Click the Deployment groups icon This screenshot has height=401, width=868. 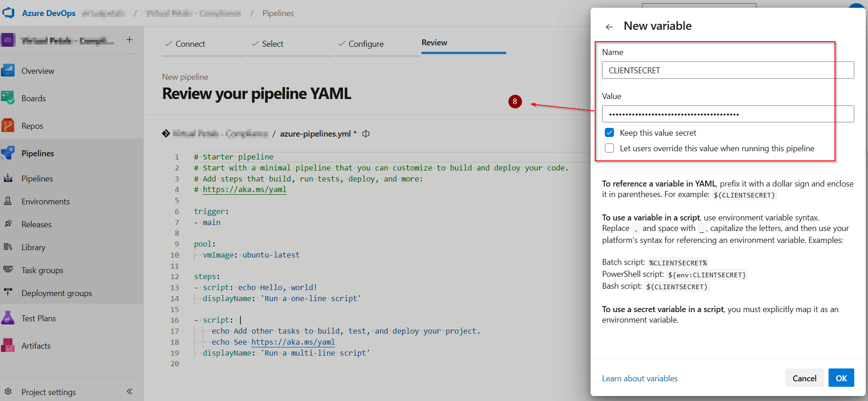coord(8,293)
